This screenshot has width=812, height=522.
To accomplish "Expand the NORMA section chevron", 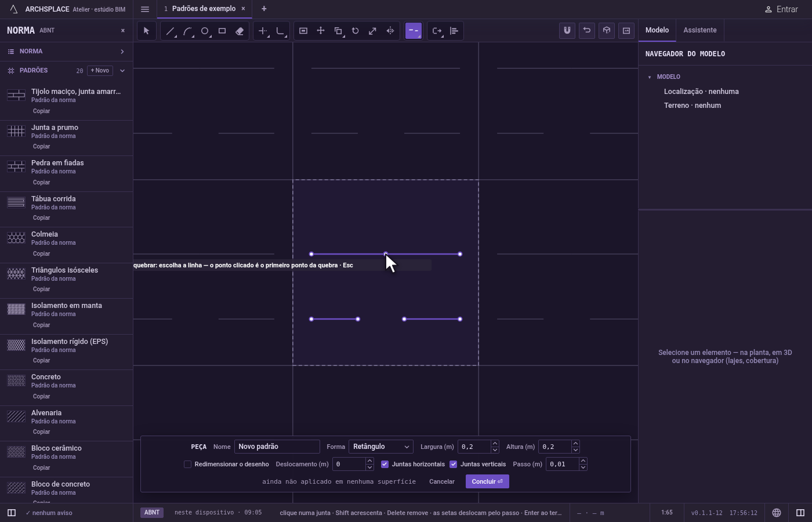I will coord(122,52).
